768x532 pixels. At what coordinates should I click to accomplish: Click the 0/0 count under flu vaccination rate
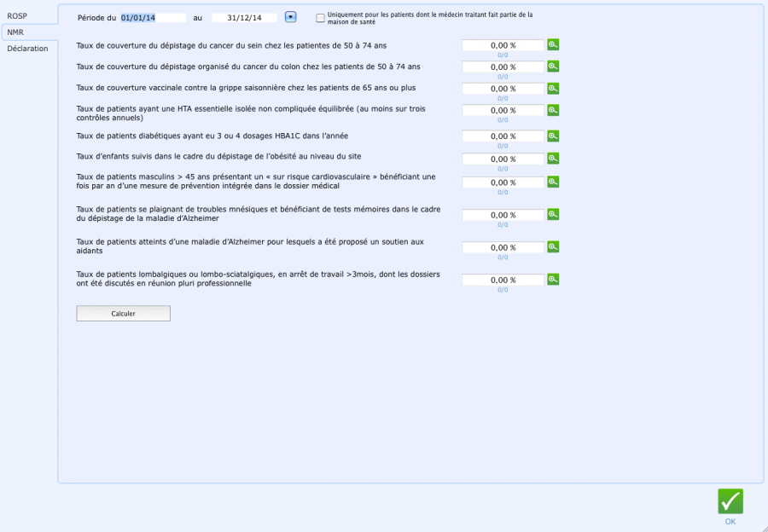503,98
